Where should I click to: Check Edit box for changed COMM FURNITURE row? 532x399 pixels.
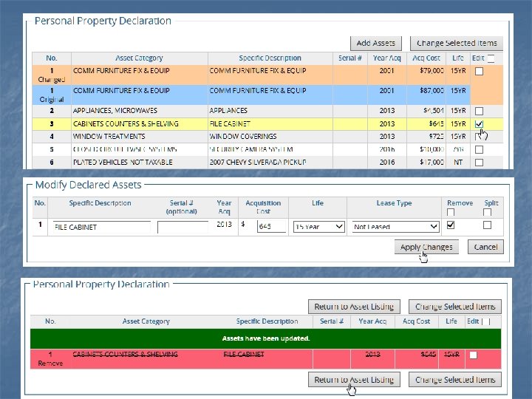click(479, 71)
